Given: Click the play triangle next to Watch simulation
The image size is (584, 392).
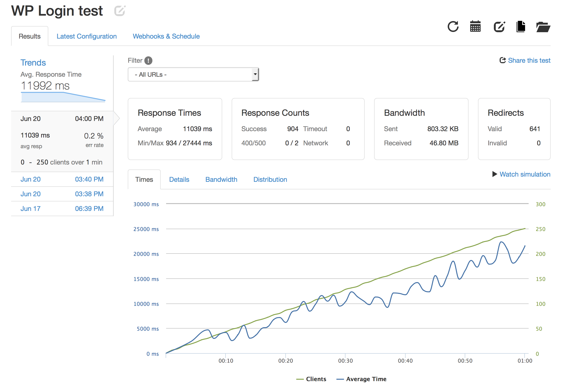Looking at the screenshot, I should tap(495, 174).
